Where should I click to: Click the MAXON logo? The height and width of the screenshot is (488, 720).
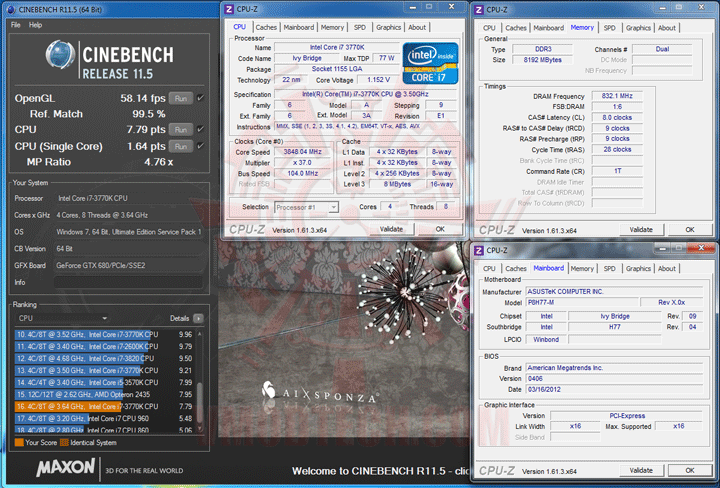point(66,468)
